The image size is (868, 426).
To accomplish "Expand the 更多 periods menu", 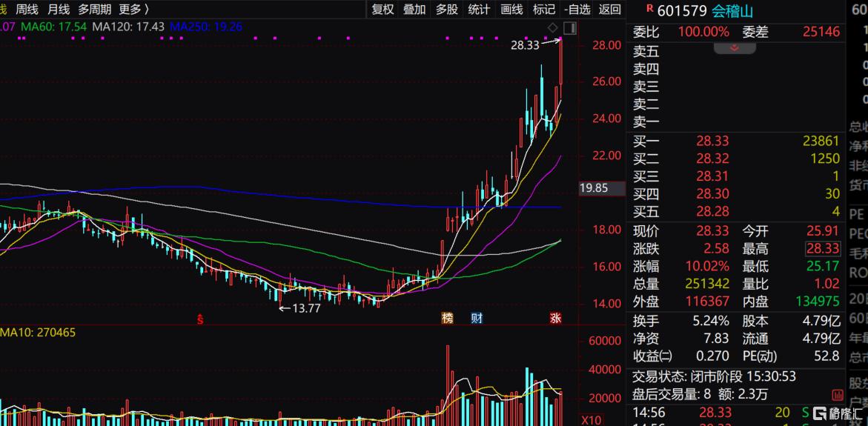I will pos(134,9).
